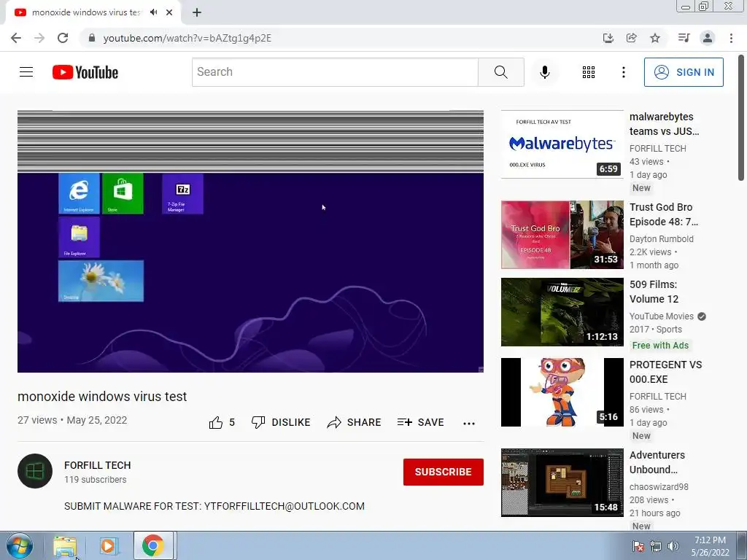747x560 pixels.
Task: Select the monoxide windows virus test tab
Action: 86,12
